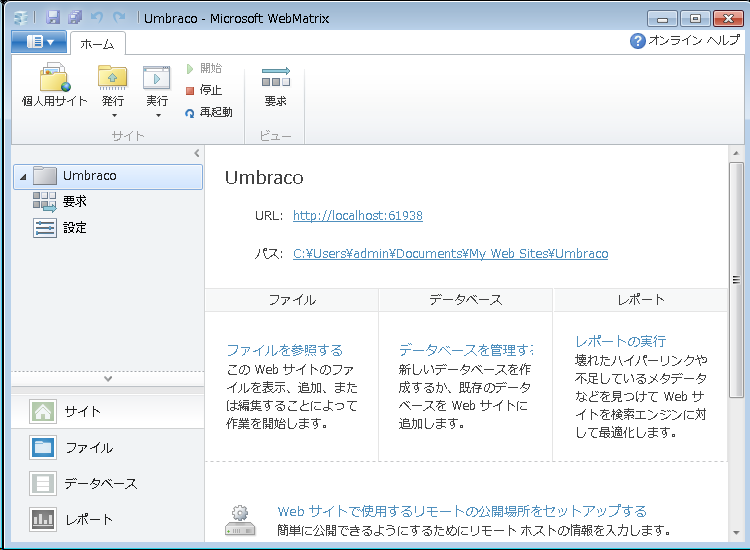Open the http://localhost:61938 URL link
Viewport: 750px width, 550px height.
click(x=358, y=216)
